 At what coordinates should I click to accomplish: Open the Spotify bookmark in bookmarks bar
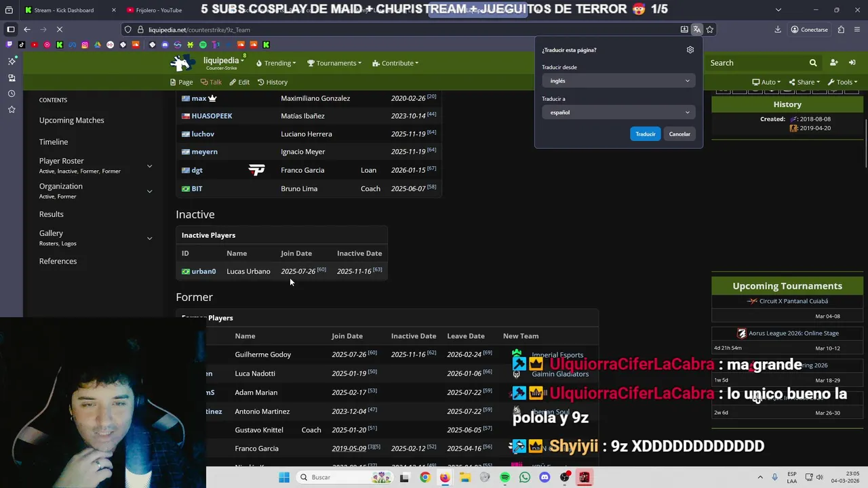pos(203,45)
